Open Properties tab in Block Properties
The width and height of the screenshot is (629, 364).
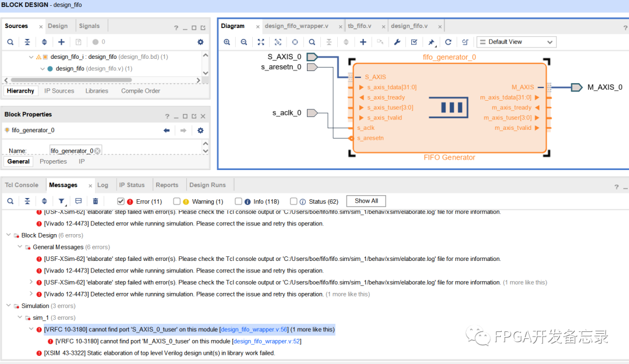[53, 161]
